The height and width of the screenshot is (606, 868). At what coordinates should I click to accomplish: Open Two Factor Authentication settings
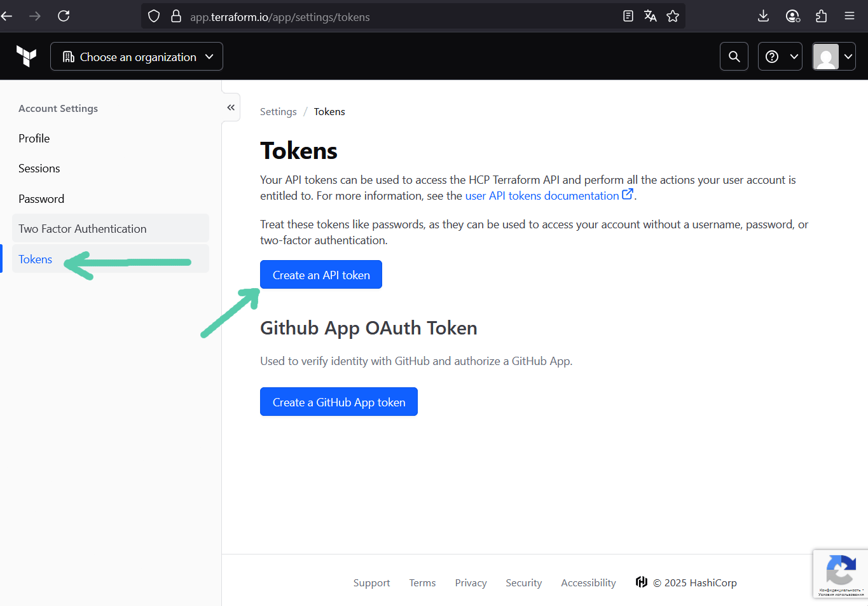[x=83, y=229]
